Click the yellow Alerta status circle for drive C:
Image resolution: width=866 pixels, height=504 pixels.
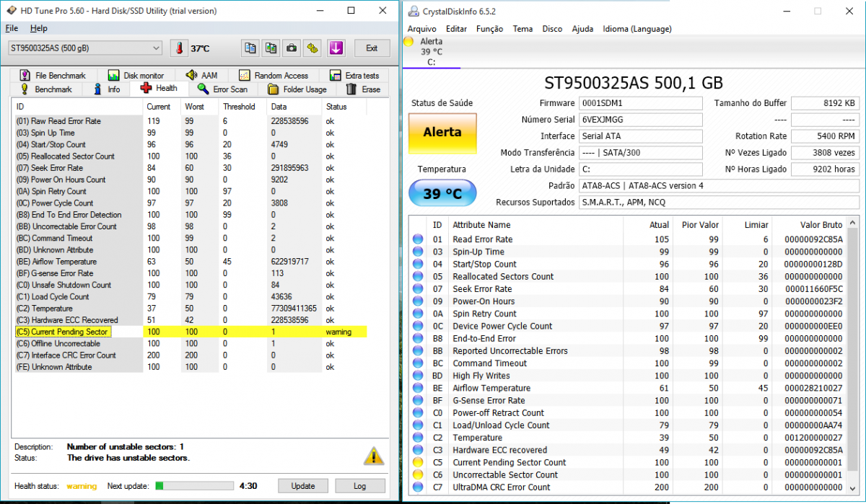(408, 42)
